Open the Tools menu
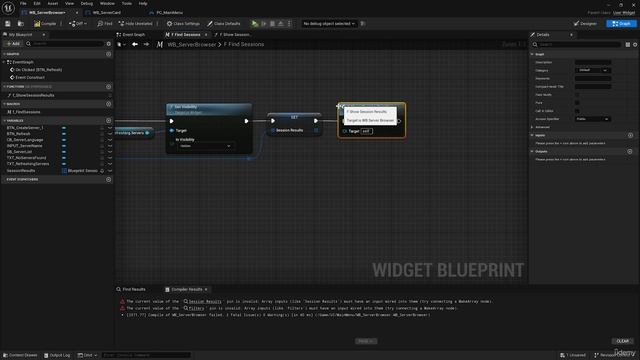 pyautogui.click(x=127, y=3)
